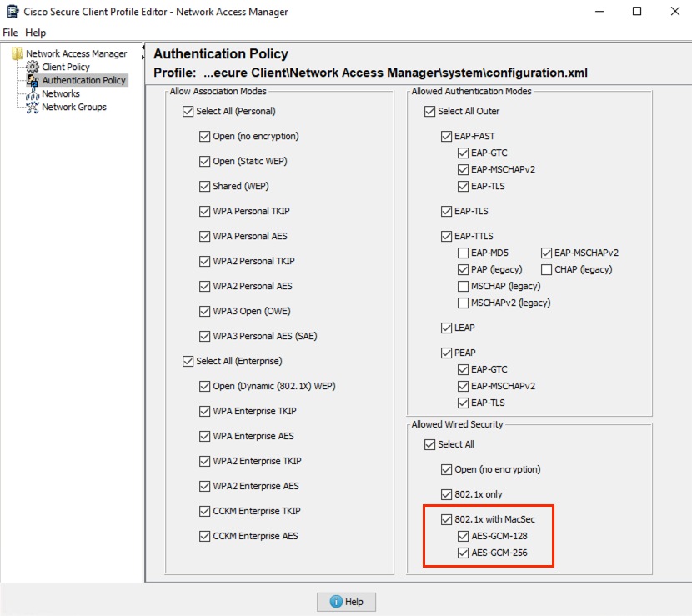Open the File menu

(x=9, y=33)
